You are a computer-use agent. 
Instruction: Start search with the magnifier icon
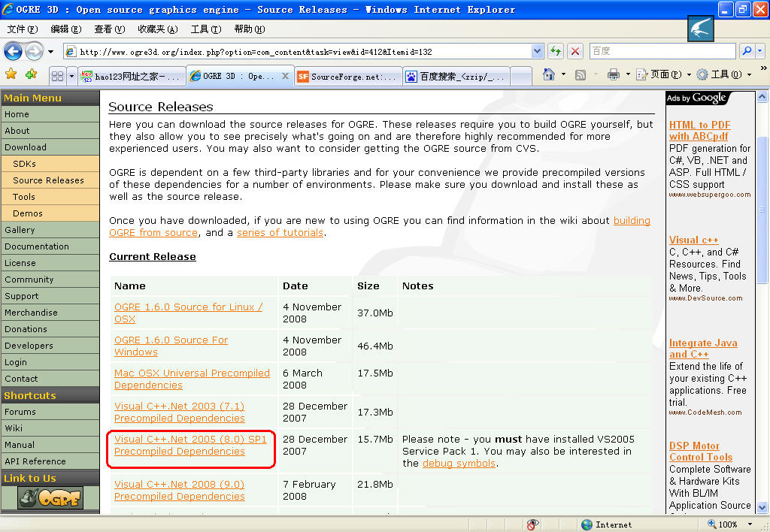tap(747, 50)
